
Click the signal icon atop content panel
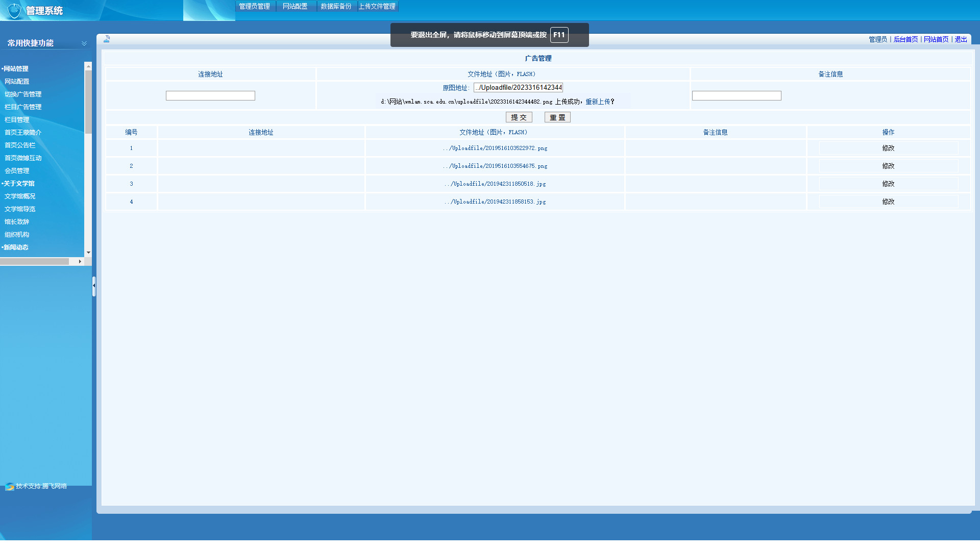click(x=107, y=39)
